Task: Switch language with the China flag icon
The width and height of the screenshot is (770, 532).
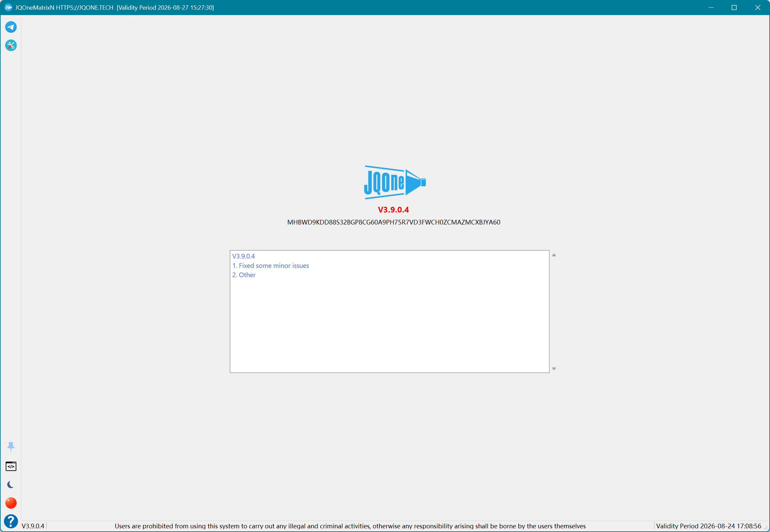Action: pos(11,503)
